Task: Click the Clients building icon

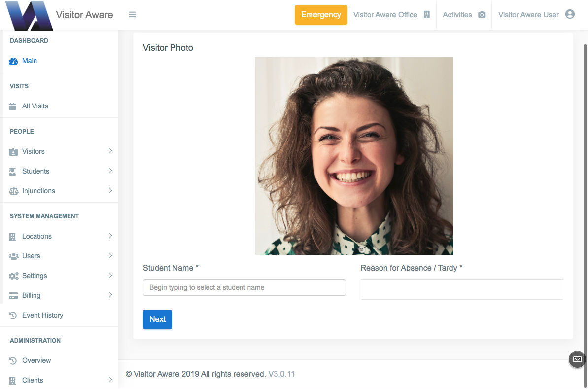Action: tap(12, 381)
